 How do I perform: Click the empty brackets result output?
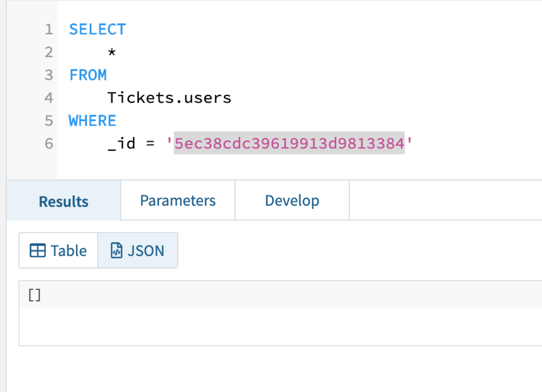click(x=34, y=295)
